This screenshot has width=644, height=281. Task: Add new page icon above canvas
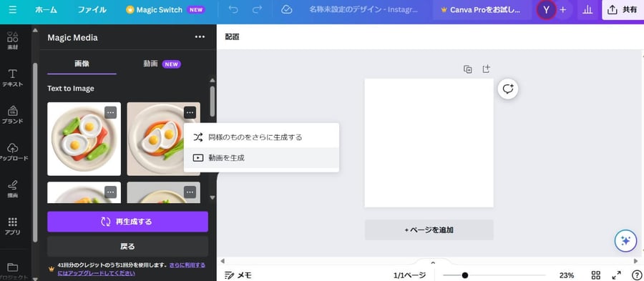click(486, 69)
